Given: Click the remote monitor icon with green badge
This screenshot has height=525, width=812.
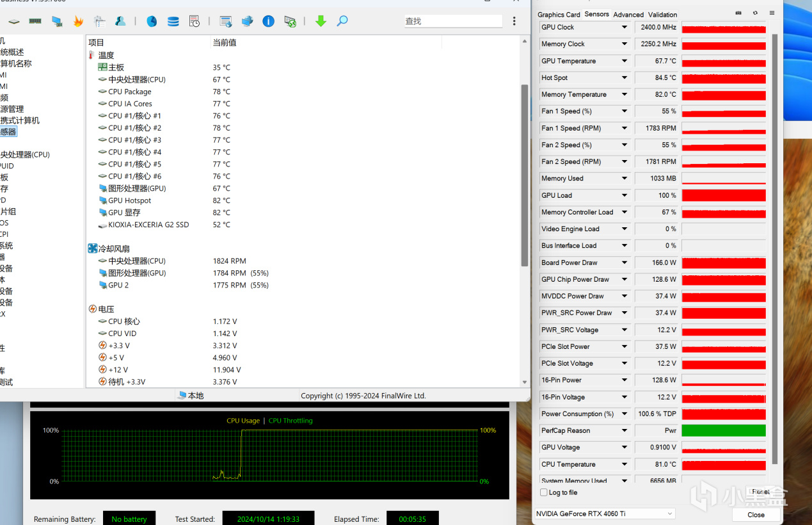Looking at the screenshot, I should [x=290, y=22].
